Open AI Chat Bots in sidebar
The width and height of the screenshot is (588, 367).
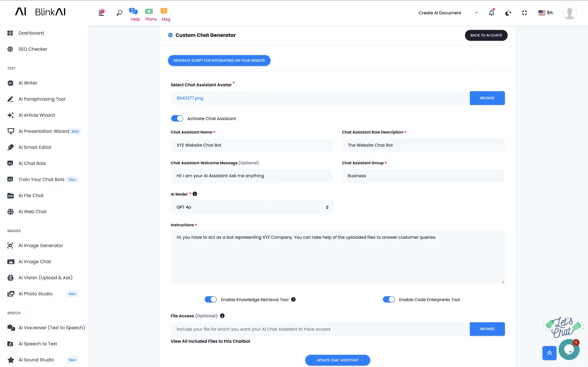click(32, 163)
